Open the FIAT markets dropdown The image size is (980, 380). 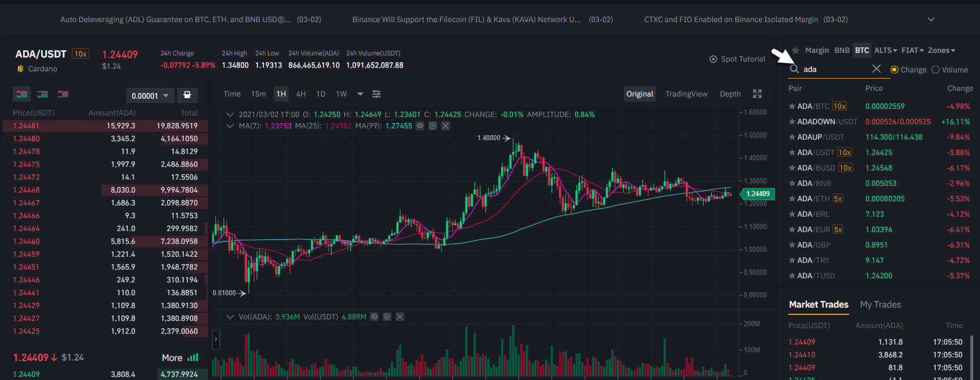click(912, 50)
